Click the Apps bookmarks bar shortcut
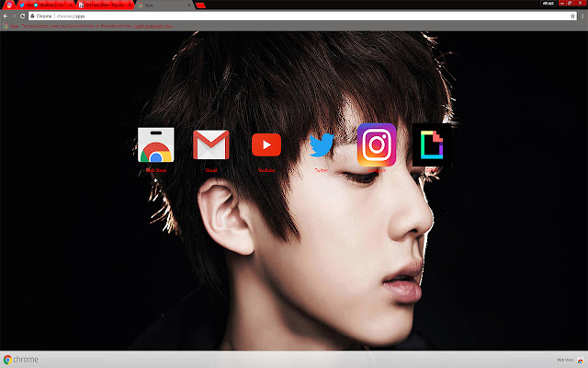Screen dimensions: 588x368 (x=11, y=26)
